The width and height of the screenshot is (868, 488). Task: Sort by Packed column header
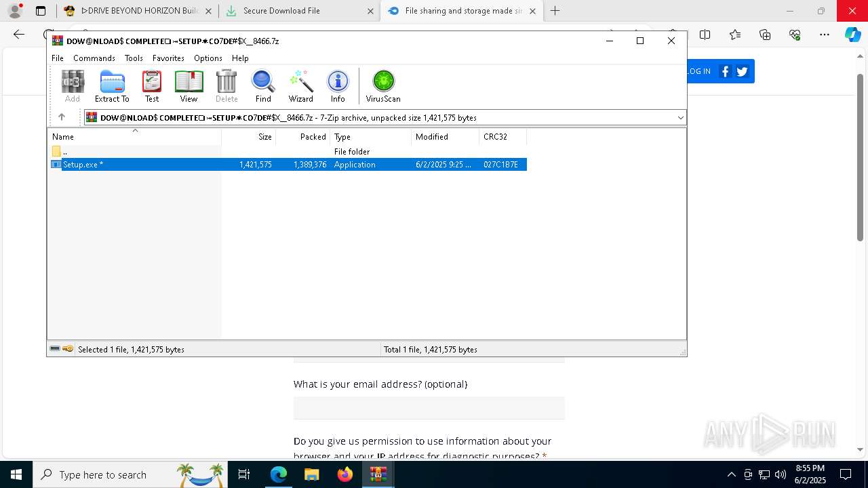302,137
